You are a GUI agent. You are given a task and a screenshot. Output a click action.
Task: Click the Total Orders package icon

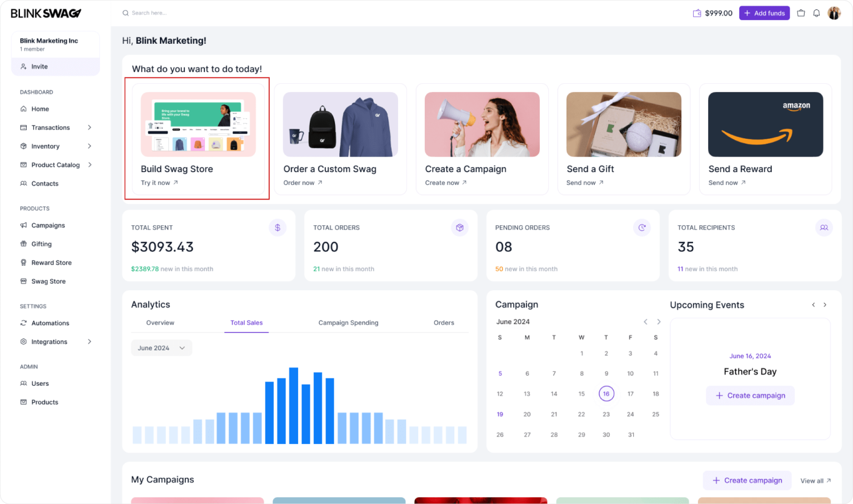[x=460, y=228]
